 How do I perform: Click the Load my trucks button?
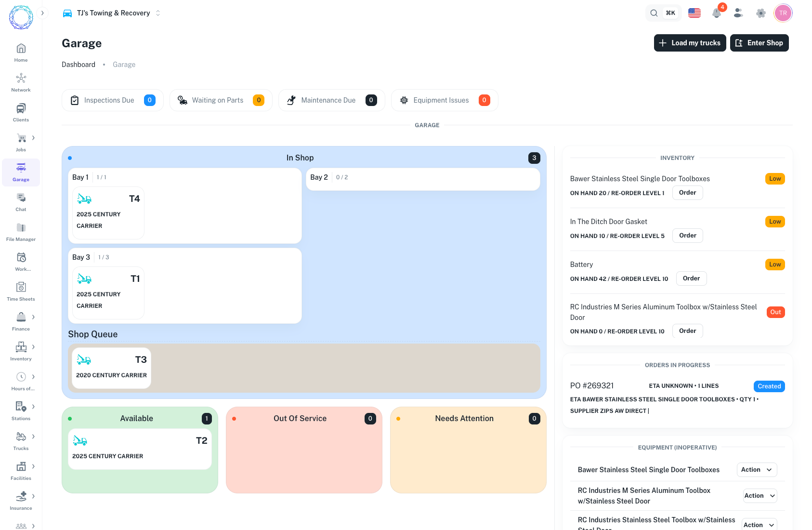pos(690,43)
